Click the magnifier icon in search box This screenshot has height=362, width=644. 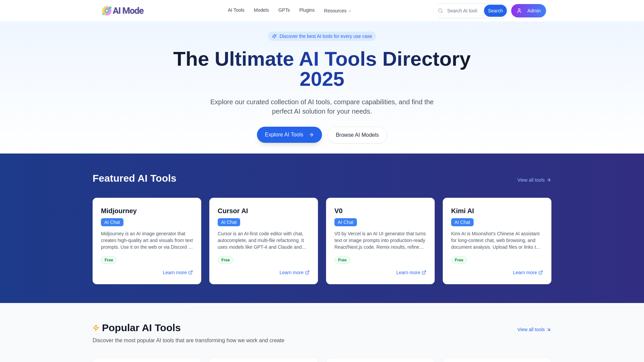click(440, 11)
